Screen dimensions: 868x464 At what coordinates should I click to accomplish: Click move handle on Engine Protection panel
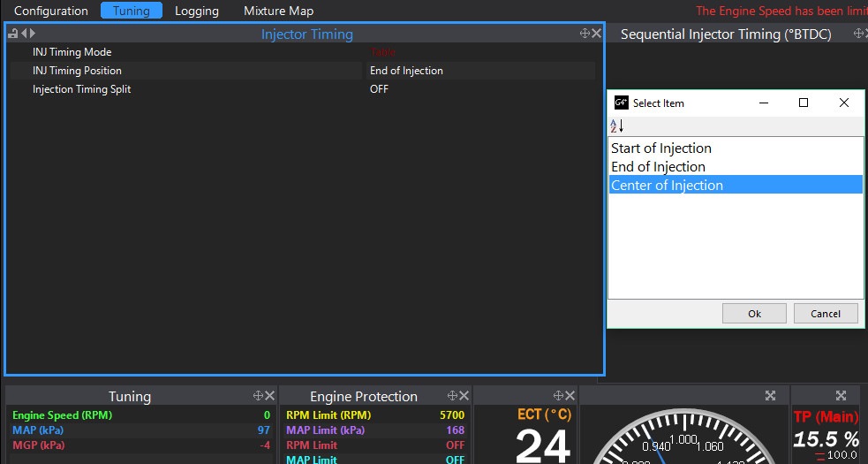pyautogui.click(x=452, y=396)
